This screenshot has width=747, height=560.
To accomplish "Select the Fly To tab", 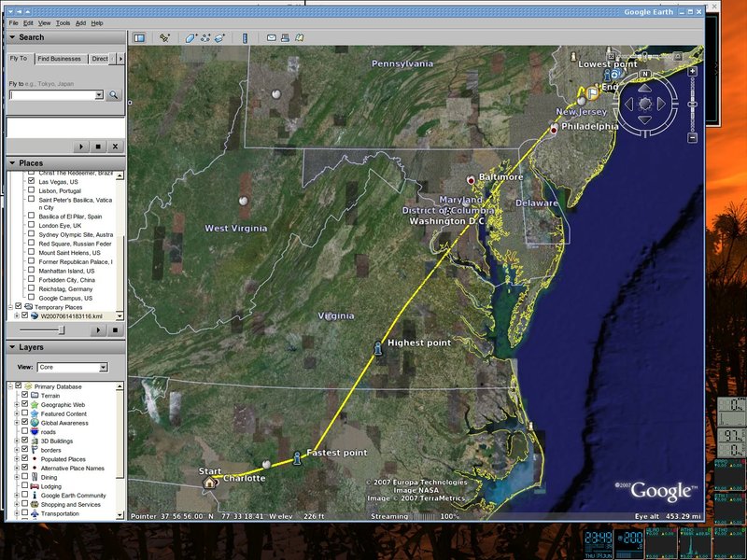I will tap(19, 58).
